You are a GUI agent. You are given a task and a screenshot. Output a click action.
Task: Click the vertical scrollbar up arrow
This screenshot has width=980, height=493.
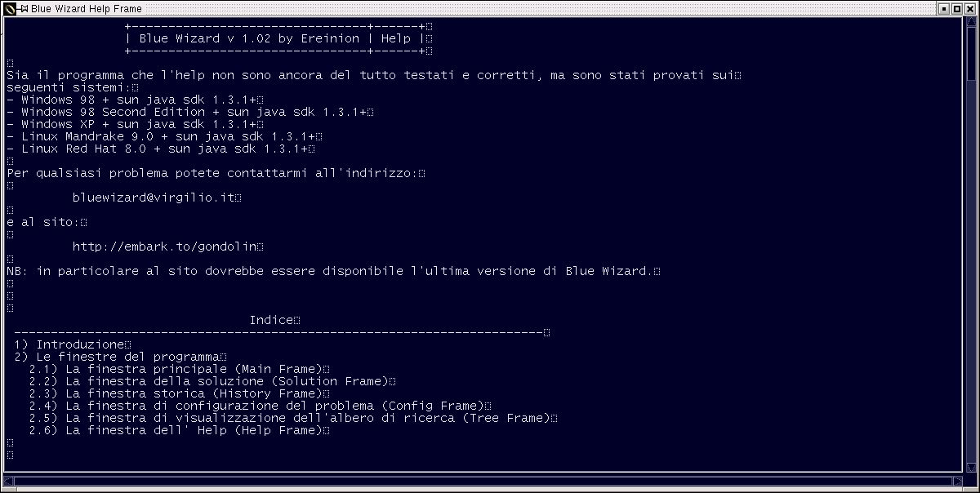tap(971, 21)
